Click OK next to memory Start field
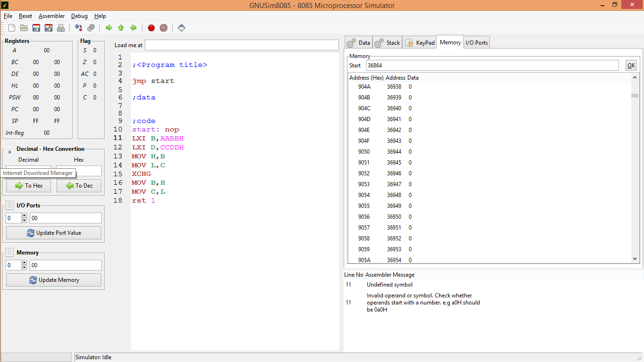Viewport: 644px width, 362px height. point(631,66)
